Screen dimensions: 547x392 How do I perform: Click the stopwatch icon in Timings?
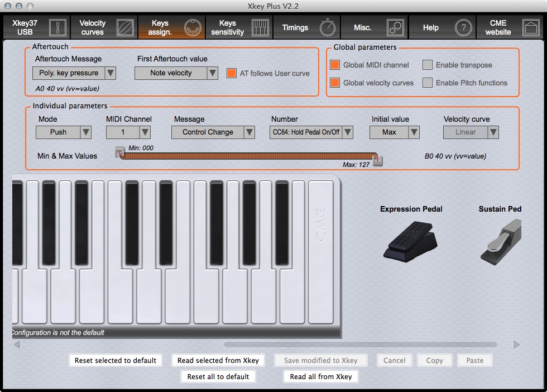pos(328,27)
